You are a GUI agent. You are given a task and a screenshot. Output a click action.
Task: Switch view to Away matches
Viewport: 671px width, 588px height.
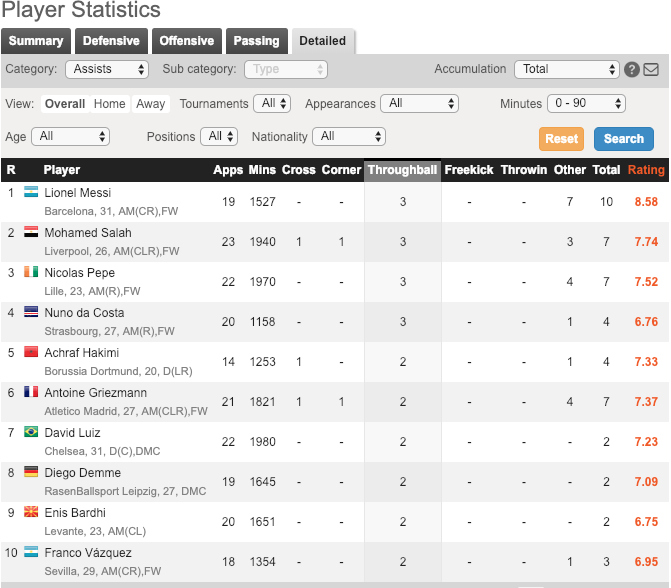pyautogui.click(x=151, y=104)
